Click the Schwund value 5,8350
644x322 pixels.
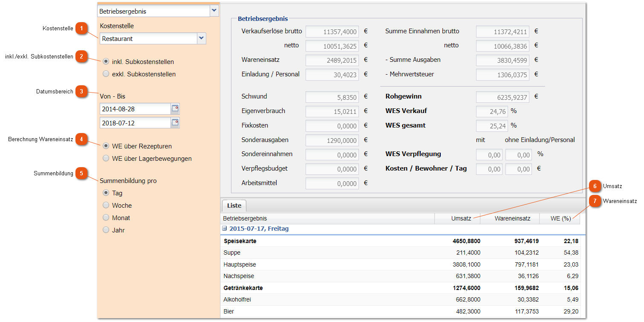click(332, 97)
